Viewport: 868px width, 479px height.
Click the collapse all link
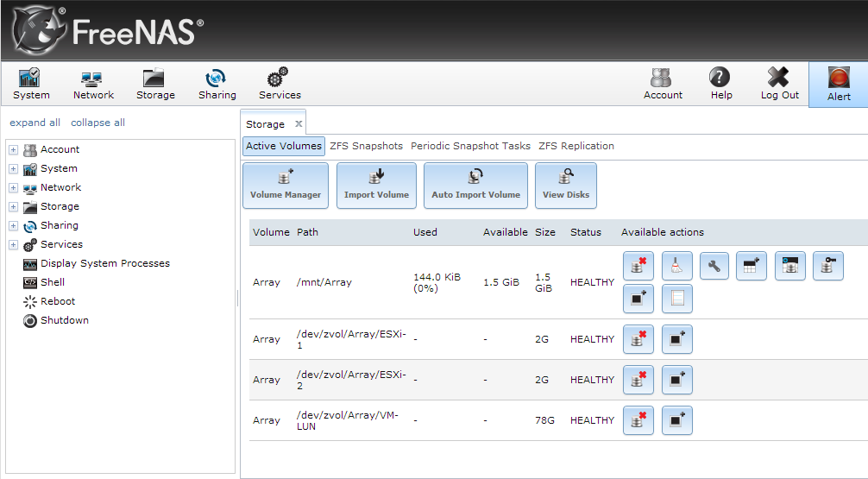pos(98,123)
